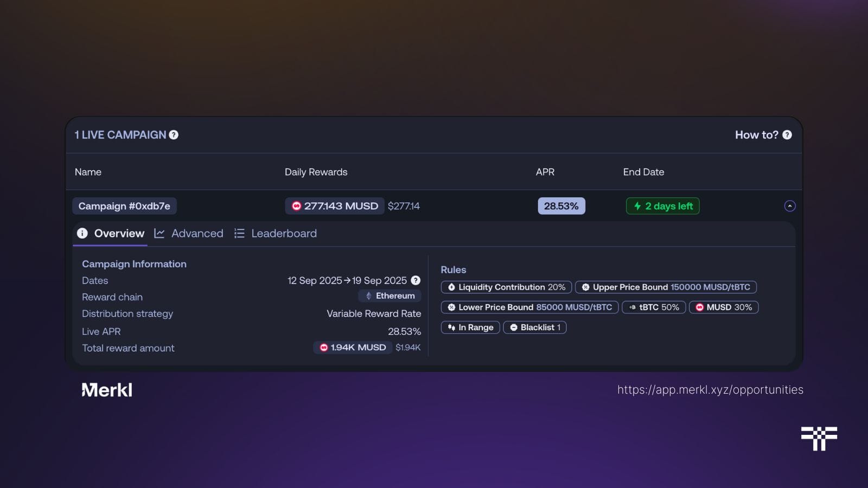The image size is (868, 488).
Task: Open the Leaderboard tab
Action: (284, 233)
